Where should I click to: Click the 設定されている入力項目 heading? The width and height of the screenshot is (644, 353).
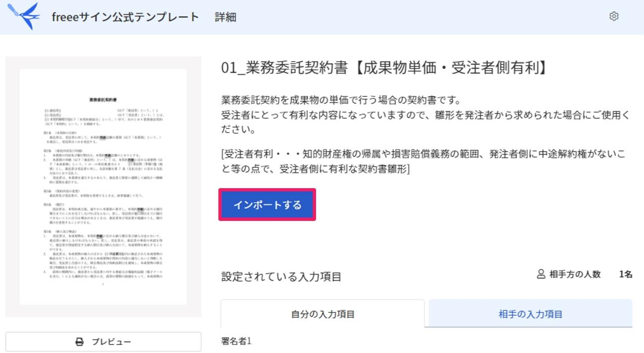coord(281,277)
